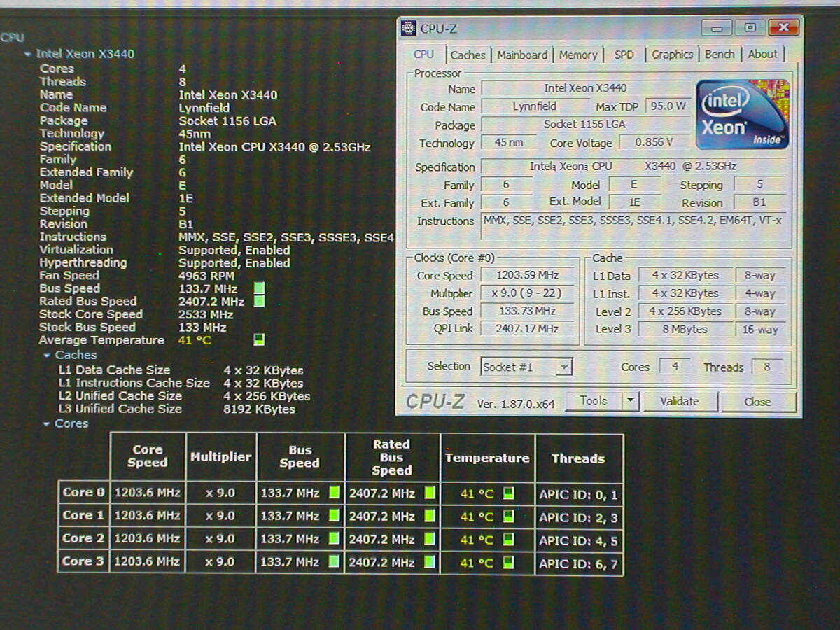Open the Memory tab
The width and height of the screenshot is (840, 630).
pos(578,55)
